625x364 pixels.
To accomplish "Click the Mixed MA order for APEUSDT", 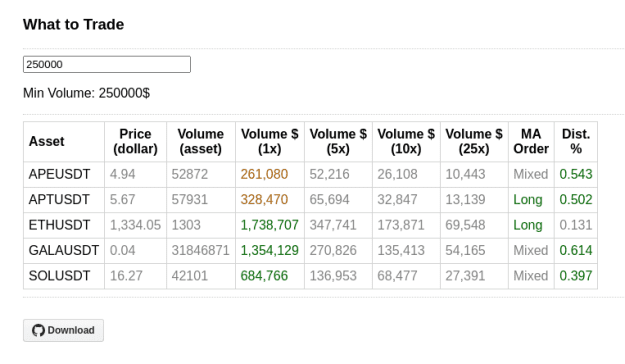I will pyautogui.click(x=531, y=174).
